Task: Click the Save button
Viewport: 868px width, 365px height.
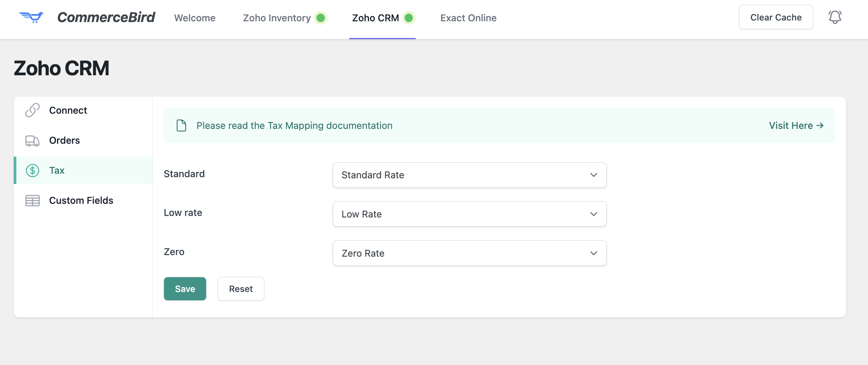Action: tap(185, 289)
